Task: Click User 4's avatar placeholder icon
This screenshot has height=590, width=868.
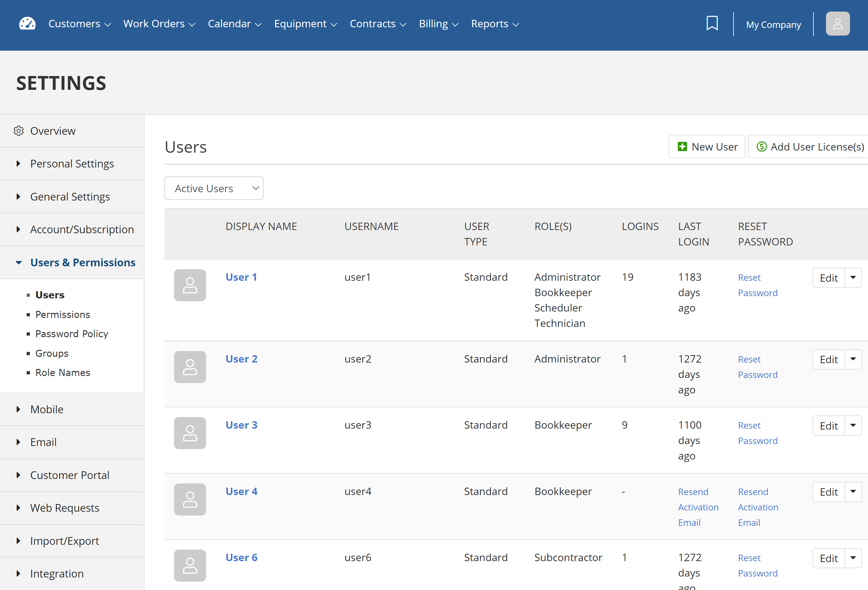Action: [190, 499]
